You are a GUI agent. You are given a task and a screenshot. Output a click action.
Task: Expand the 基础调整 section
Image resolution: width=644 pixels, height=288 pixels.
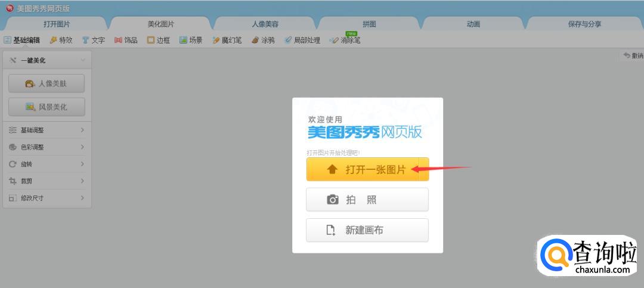coord(47,130)
